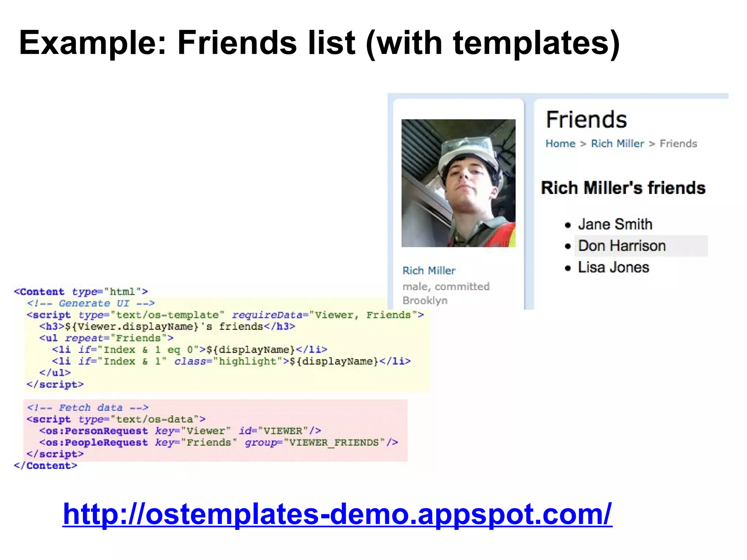Click the ul repeat="Friends" code line

[x=107, y=338]
